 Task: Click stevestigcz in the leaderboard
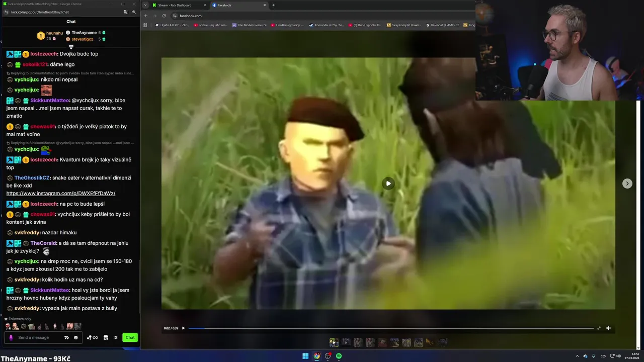coord(82,39)
